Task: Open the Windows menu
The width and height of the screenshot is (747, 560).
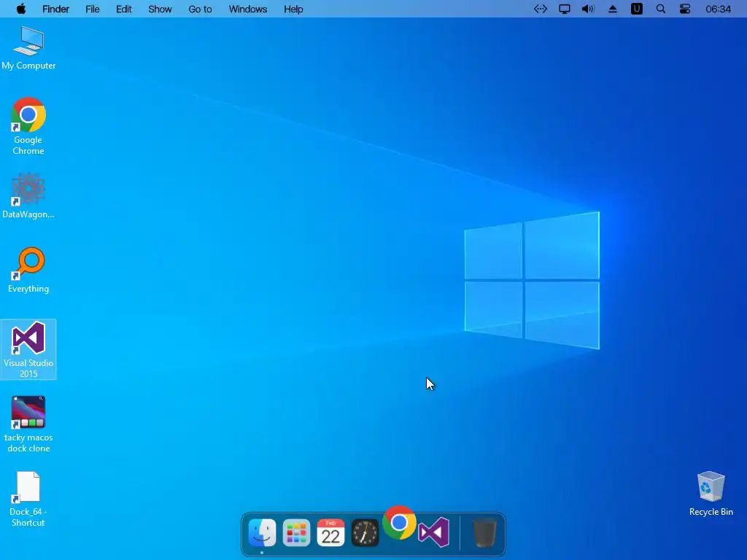Action: 248,9
